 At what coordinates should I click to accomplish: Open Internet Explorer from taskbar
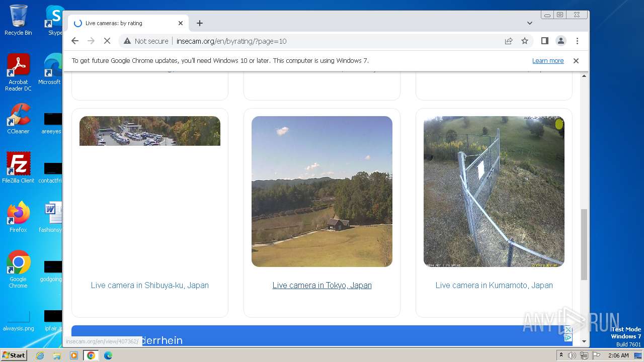tap(40, 355)
